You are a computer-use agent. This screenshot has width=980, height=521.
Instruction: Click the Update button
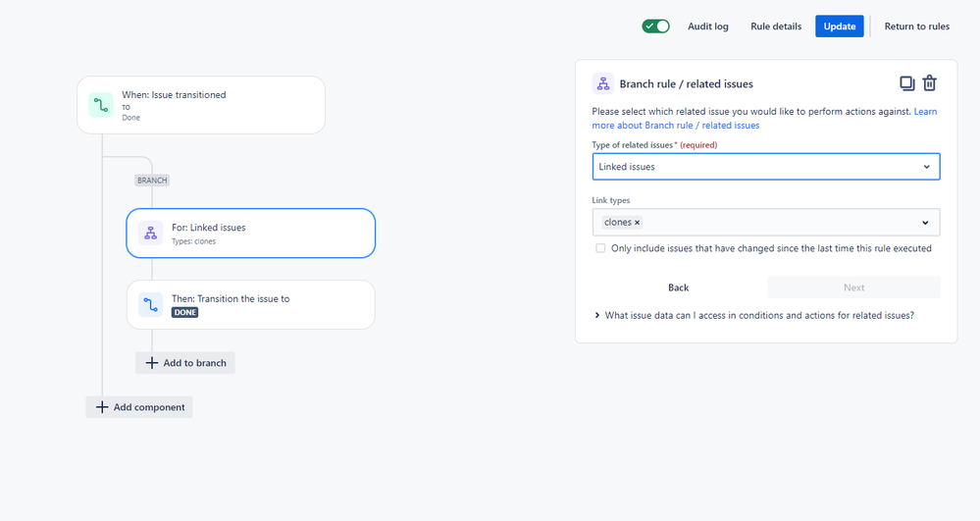click(839, 26)
